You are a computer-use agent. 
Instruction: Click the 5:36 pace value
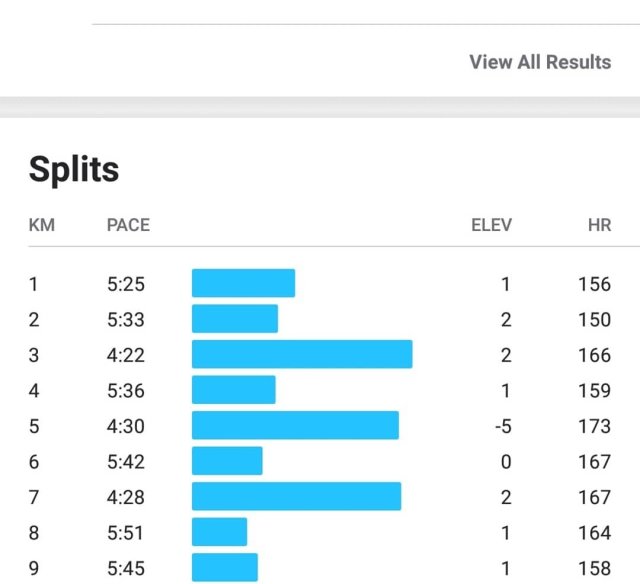coord(126,390)
